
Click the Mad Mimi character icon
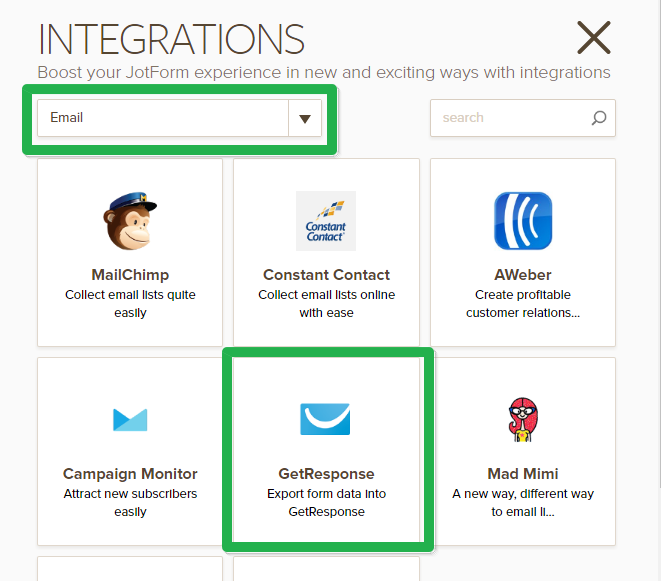522,419
